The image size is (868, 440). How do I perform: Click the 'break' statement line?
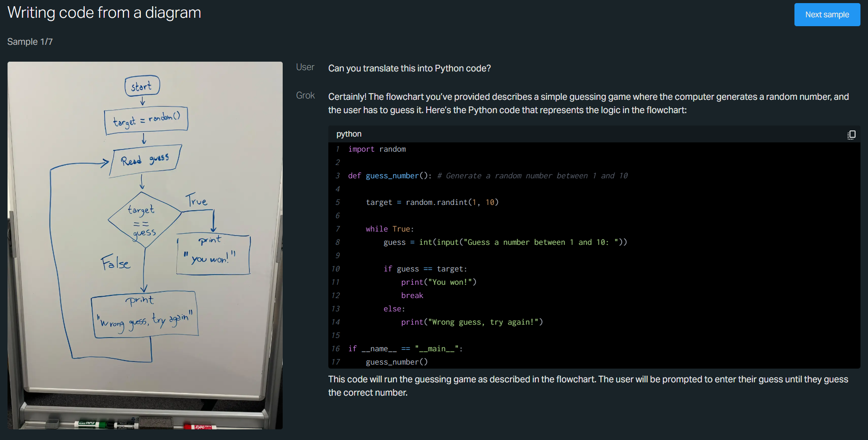click(x=412, y=295)
